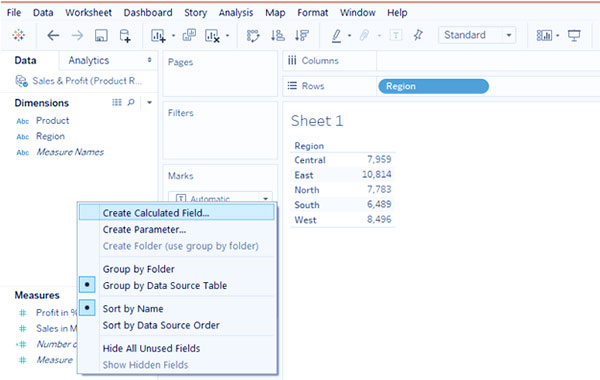
Task: Open Presentation mode icon
Action: click(x=574, y=36)
